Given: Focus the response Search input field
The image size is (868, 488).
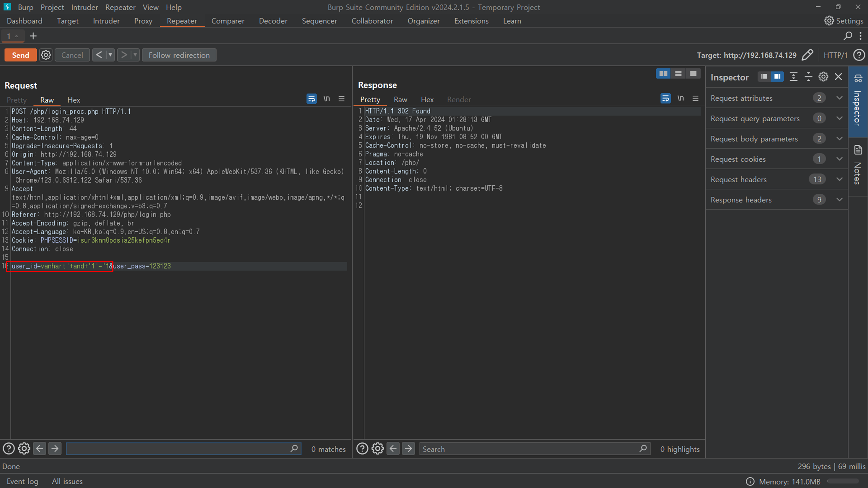Looking at the screenshot, I should [x=535, y=449].
